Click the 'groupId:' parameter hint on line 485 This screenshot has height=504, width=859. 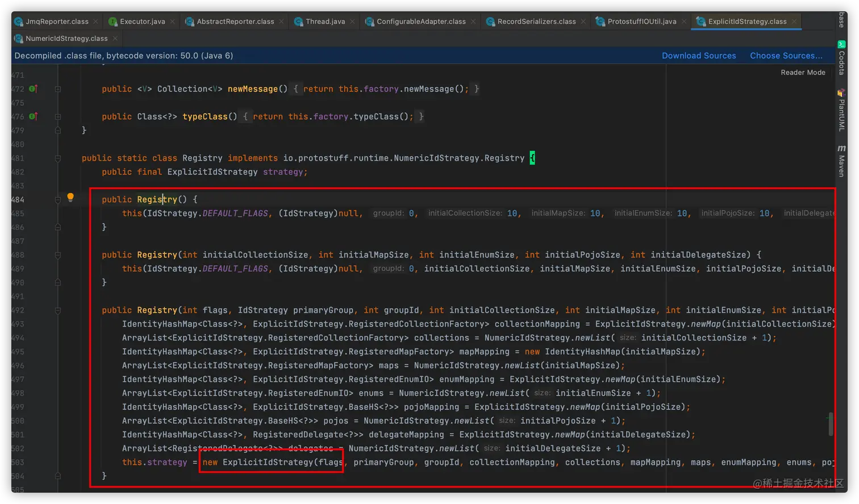pos(389,213)
